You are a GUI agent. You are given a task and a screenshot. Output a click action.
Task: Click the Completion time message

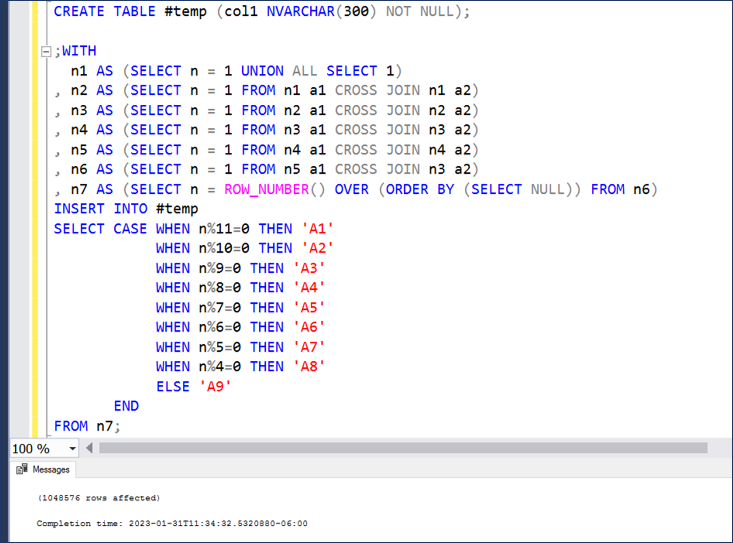pos(172,523)
